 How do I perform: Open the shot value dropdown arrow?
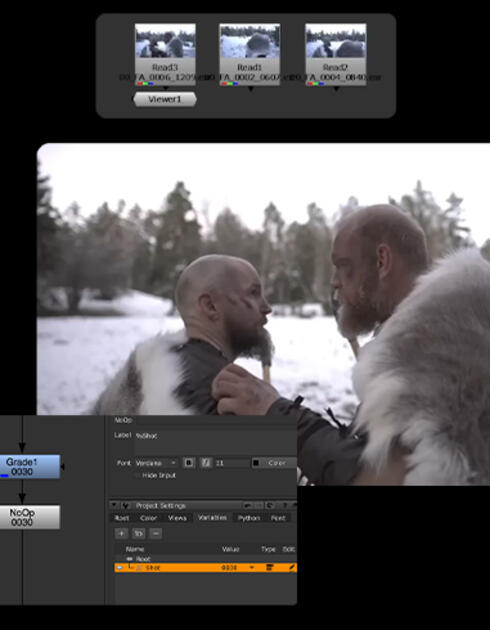click(252, 568)
